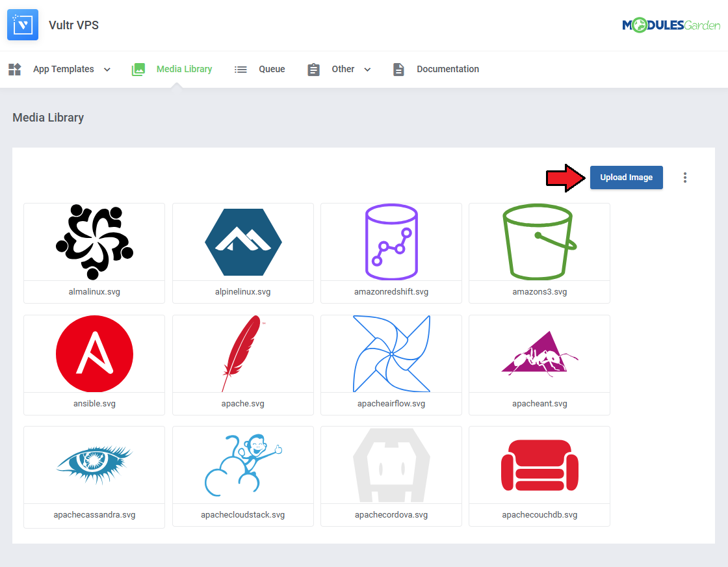Click the apachecordova.svg file name
Screen dimensions: 728x567
click(391, 515)
